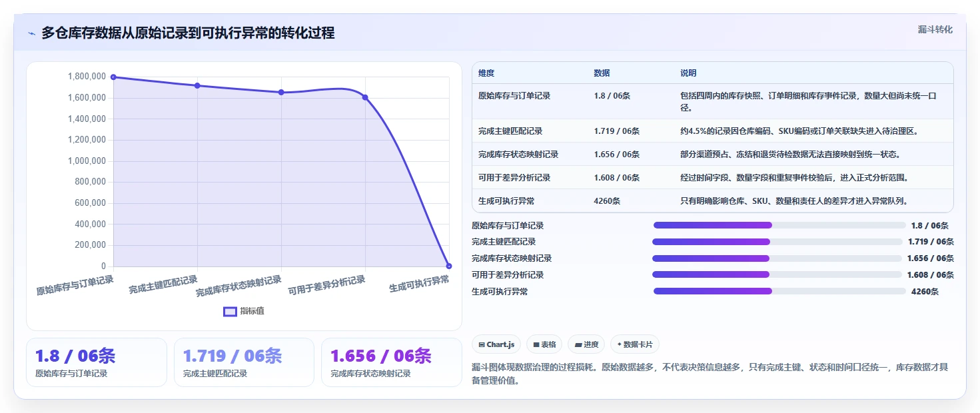Click the footer paragraph starting with 漏斗图体现数据治理

710,374
